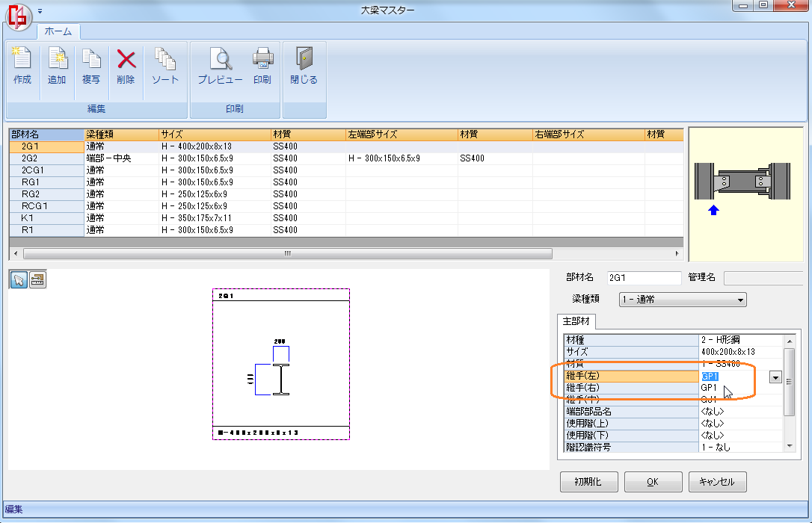The width and height of the screenshot is (812, 523).
Task: Select the property list tool beside pointer
Action: pyautogui.click(x=37, y=280)
